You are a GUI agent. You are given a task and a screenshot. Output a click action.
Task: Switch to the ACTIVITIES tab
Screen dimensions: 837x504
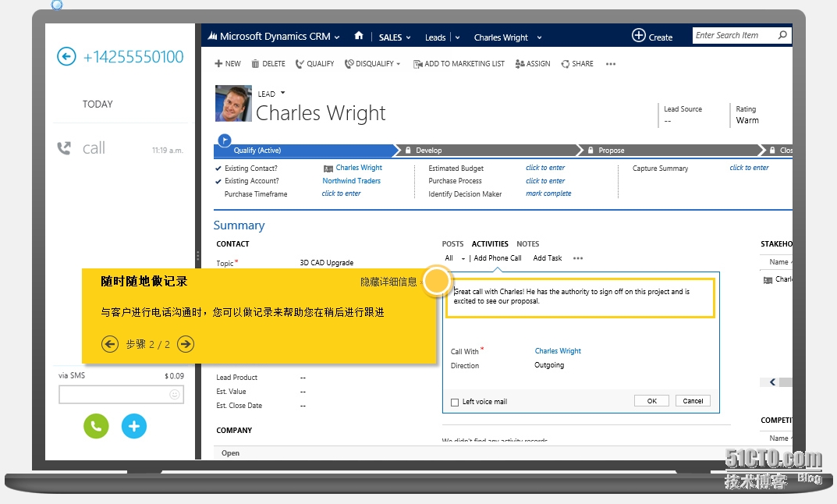pos(490,243)
